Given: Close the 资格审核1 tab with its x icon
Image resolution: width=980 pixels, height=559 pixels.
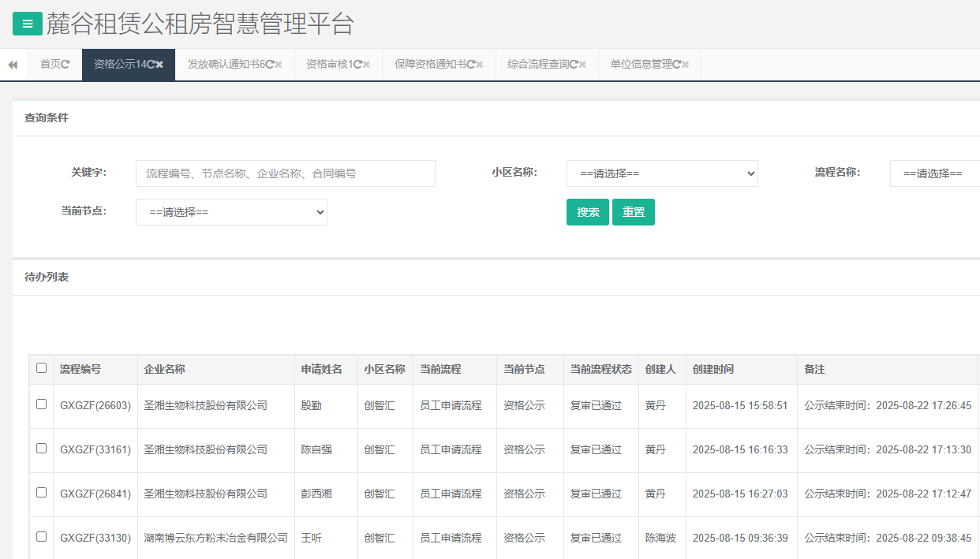Looking at the screenshot, I should [x=366, y=65].
